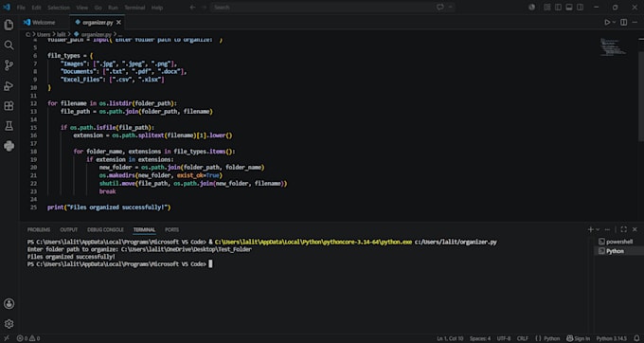The height and width of the screenshot is (343, 644).
Task: Expand the Users breadcrumb segment
Action: pos(44,34)
